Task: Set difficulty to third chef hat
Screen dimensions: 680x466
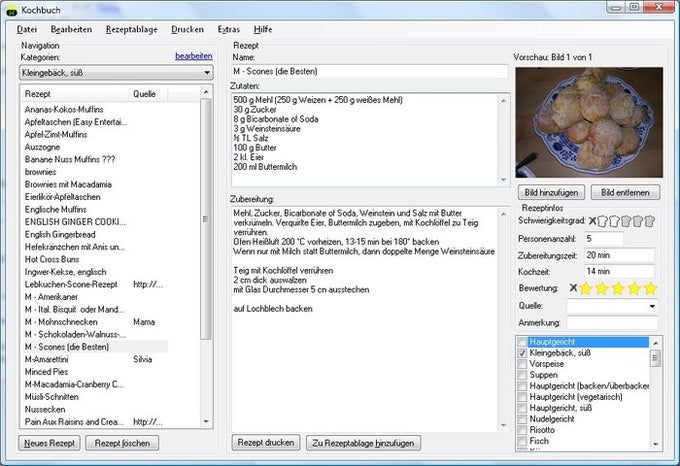Action: pos(626,222)
